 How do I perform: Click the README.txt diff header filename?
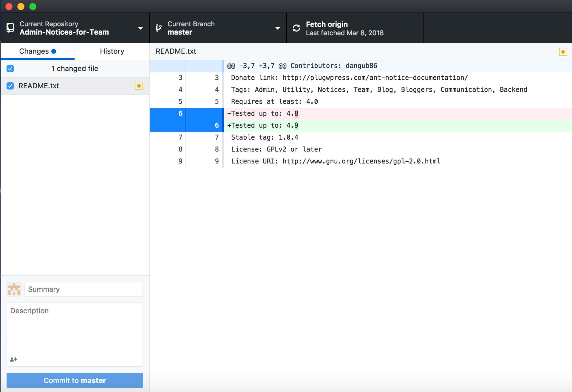click(x=176, y=51)
